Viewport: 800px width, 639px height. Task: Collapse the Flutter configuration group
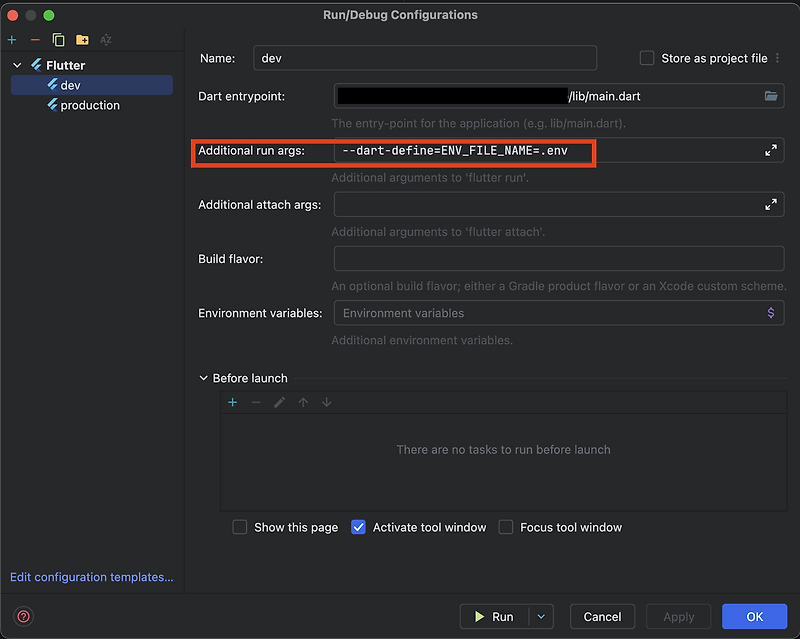click(16, 64)
